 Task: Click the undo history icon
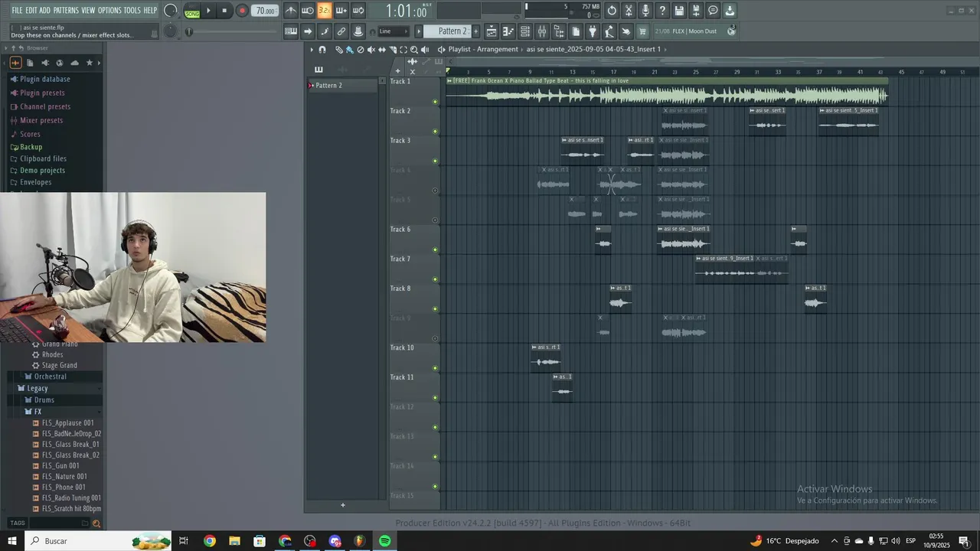(612, 11)
